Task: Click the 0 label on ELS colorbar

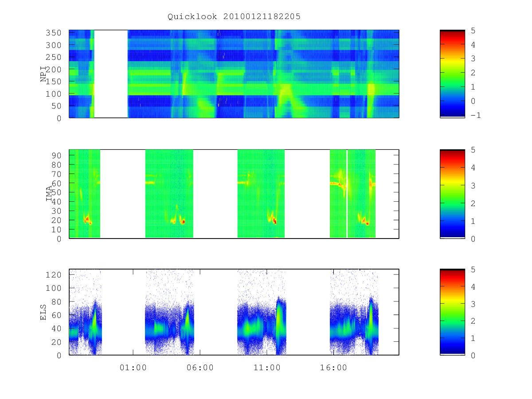Action: coord(473,355)
